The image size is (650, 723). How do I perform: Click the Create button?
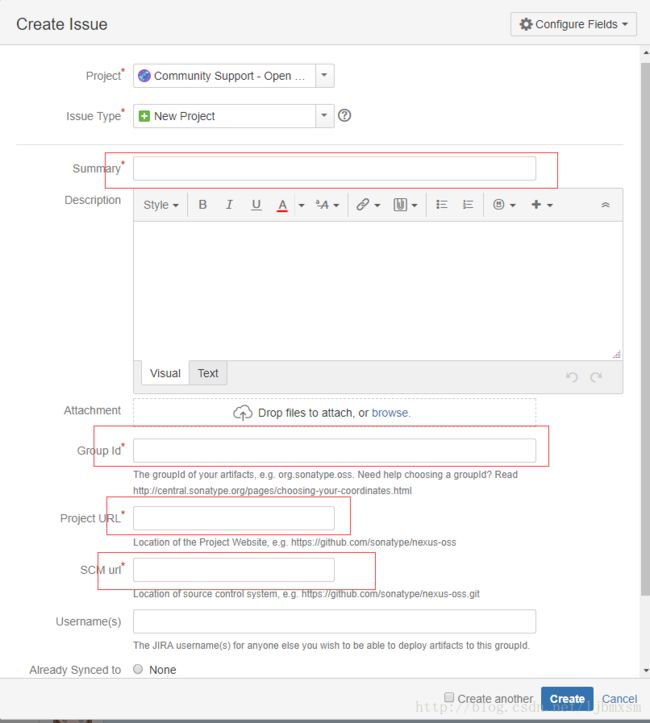(x=567, y=699)
